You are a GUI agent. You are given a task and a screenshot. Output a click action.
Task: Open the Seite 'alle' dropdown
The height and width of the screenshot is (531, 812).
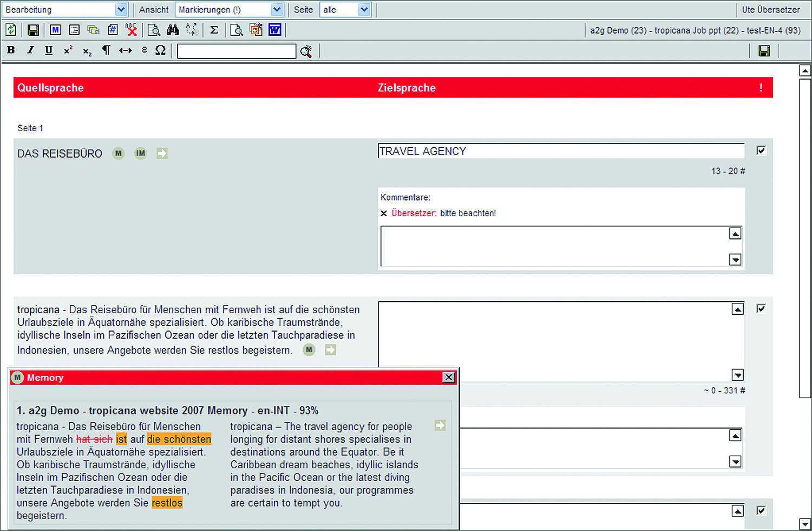tap(364, 10)
